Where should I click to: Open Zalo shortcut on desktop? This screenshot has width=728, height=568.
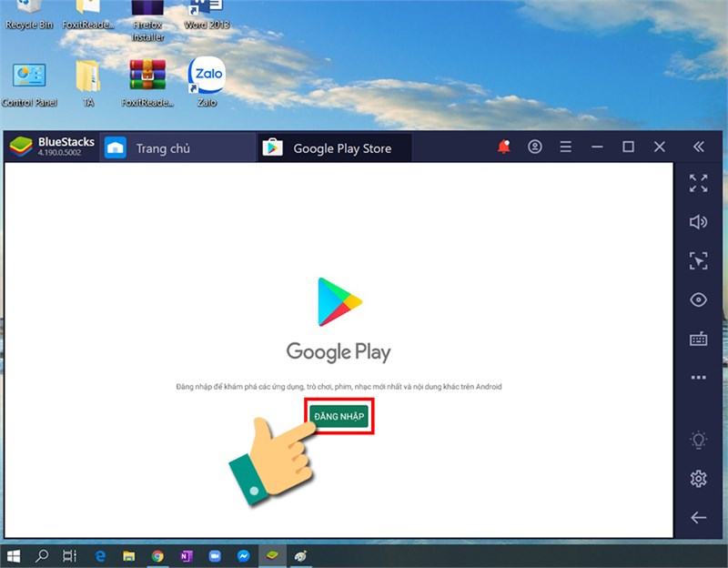[207, 82]
